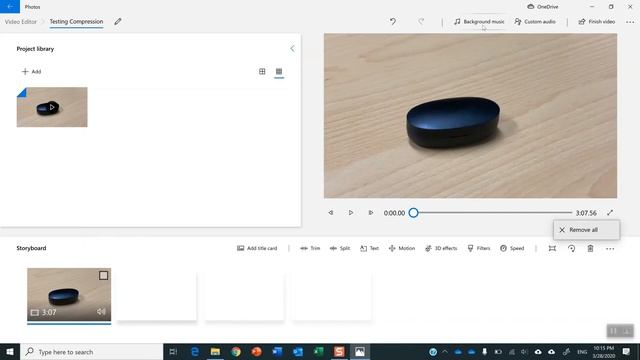Add media to Project library
This screenshot has width=640, height=360.
(x=31, y=71)
